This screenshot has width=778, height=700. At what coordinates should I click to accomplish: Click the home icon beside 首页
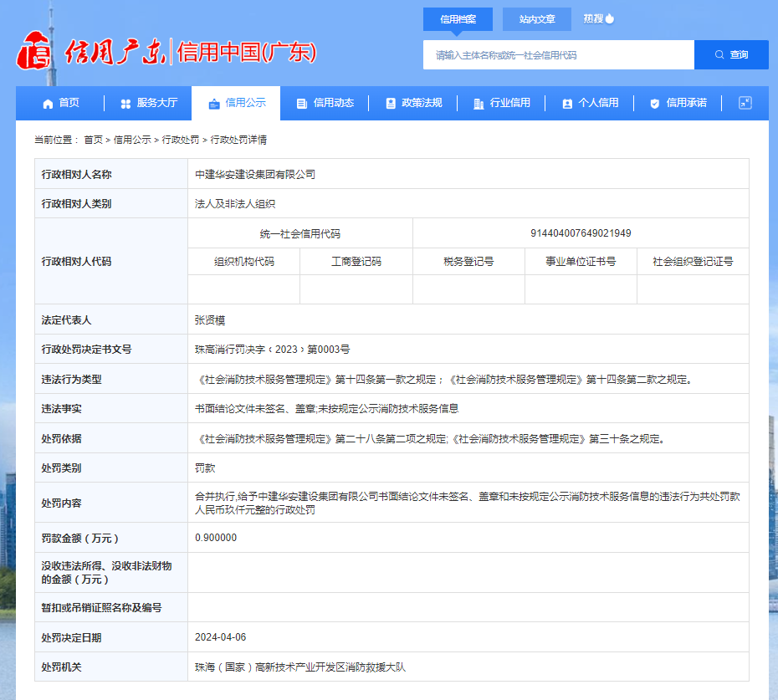click(49, 104)
